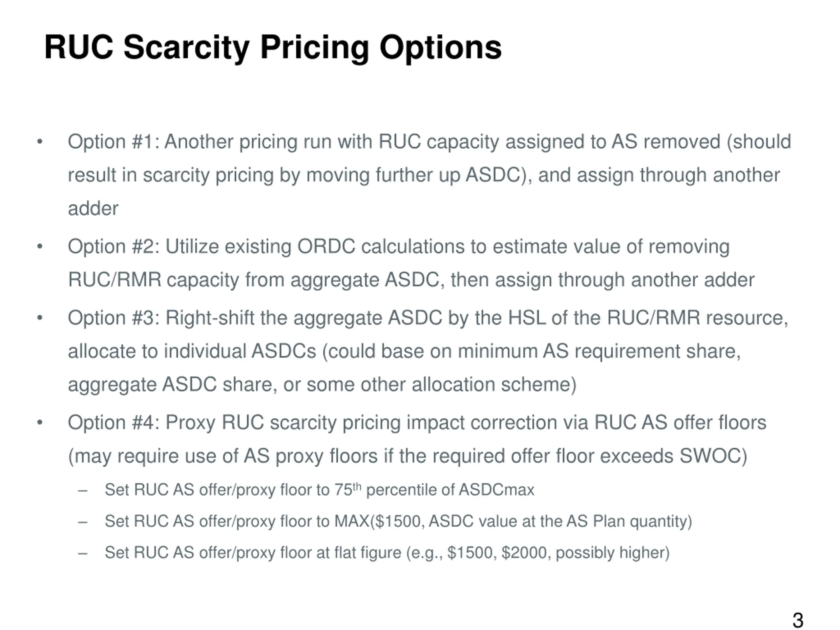Click 'aggregate ASDC share' line in Option #3
The height and width of the screenshot is (630, 840).
tap(322, 385)
